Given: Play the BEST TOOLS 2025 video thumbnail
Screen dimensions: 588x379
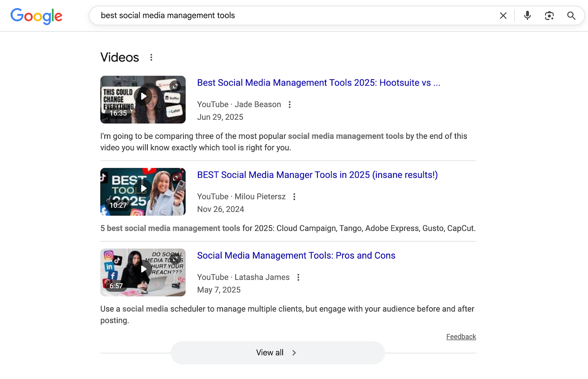Looking at the screenshot, I should (x=143, y=192).
